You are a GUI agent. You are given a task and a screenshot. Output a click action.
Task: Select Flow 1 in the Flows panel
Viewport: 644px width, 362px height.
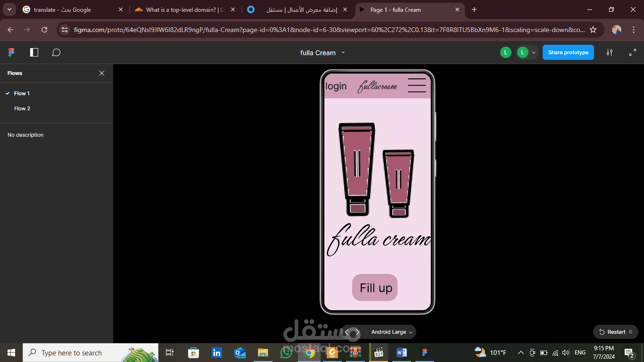coord(21,93)
